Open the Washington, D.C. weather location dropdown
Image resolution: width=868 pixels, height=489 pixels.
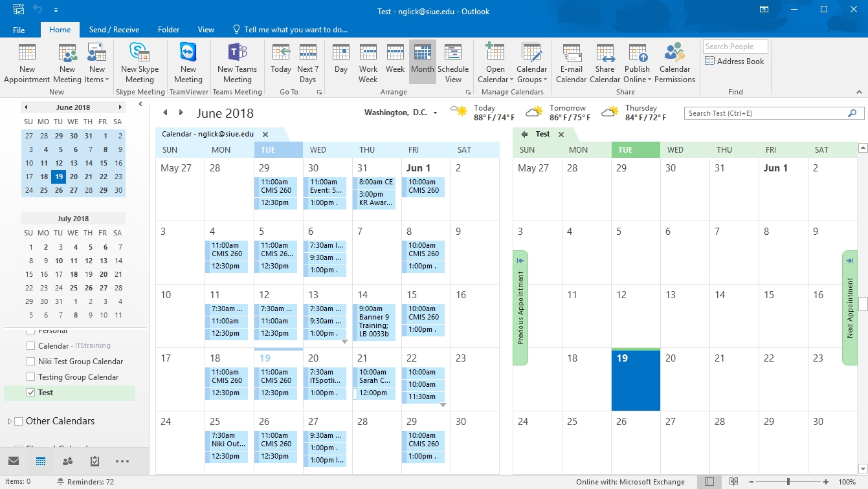(435, 113)
